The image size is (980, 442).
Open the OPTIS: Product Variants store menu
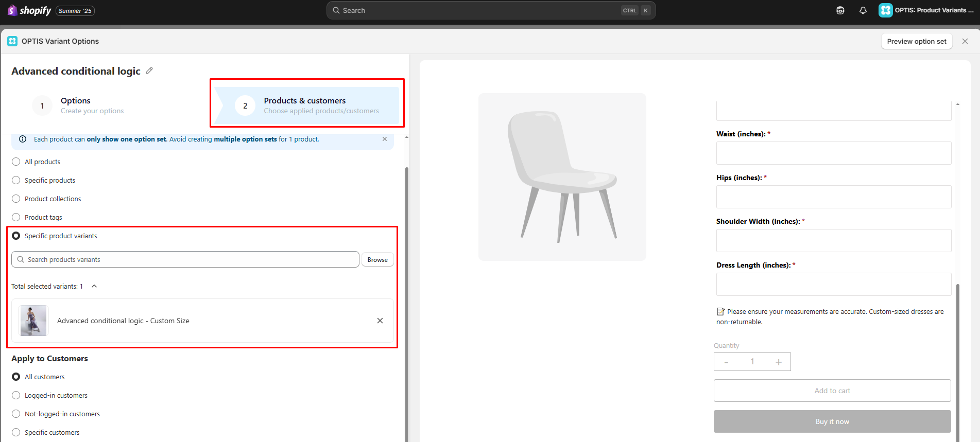point(926,10)
